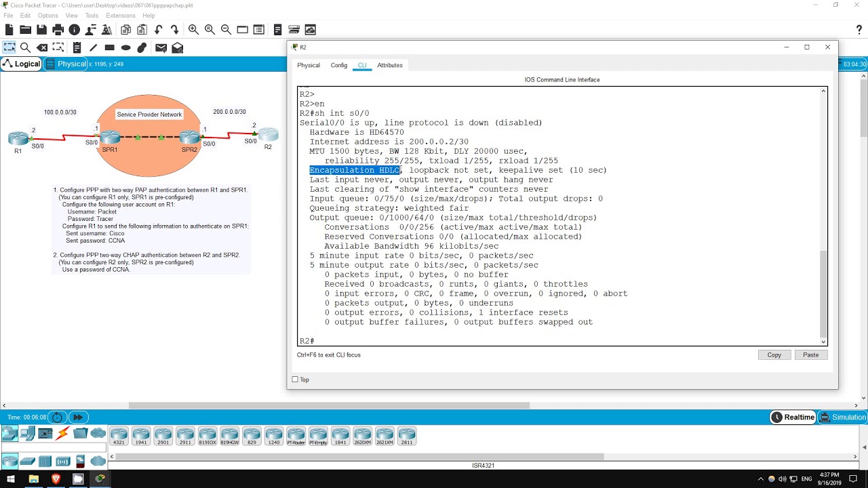This screenshot has height=488, width=868.
Task: Switch to Realtime mode
Action: click(x=793, y=417)
